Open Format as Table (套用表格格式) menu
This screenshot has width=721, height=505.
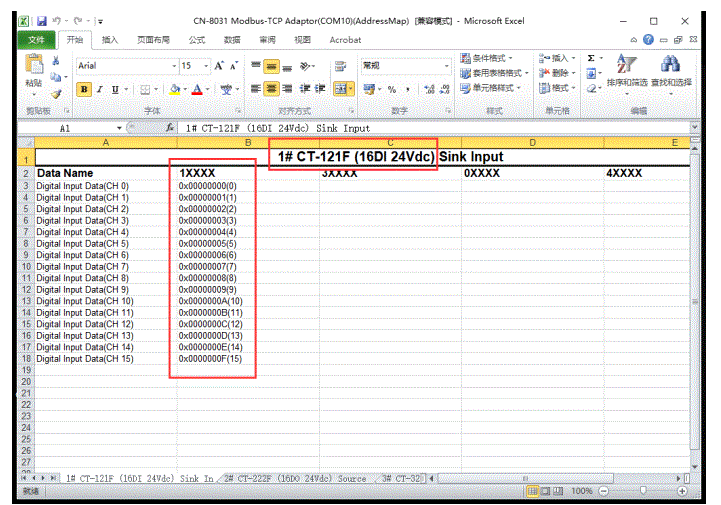(494, 73)
